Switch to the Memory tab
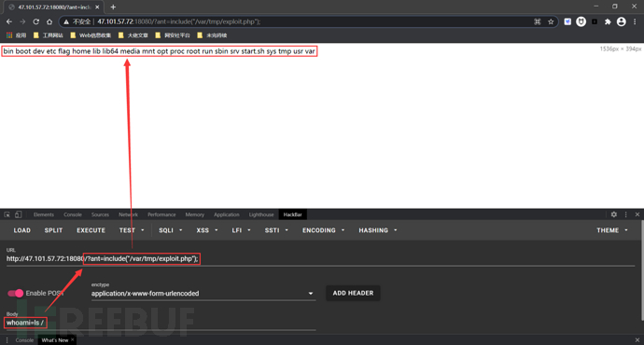This screenshot has height=345, width=644. tap(195, 214)
